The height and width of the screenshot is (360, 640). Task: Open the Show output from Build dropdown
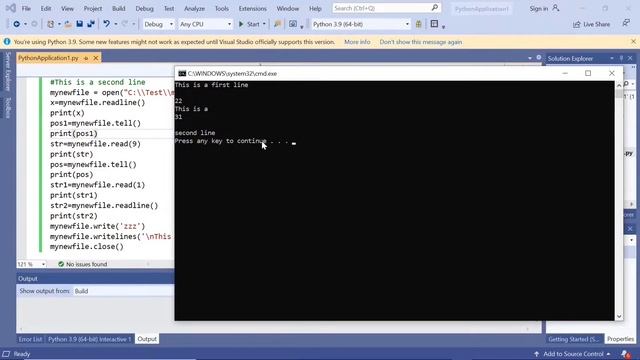click(123, 291)
